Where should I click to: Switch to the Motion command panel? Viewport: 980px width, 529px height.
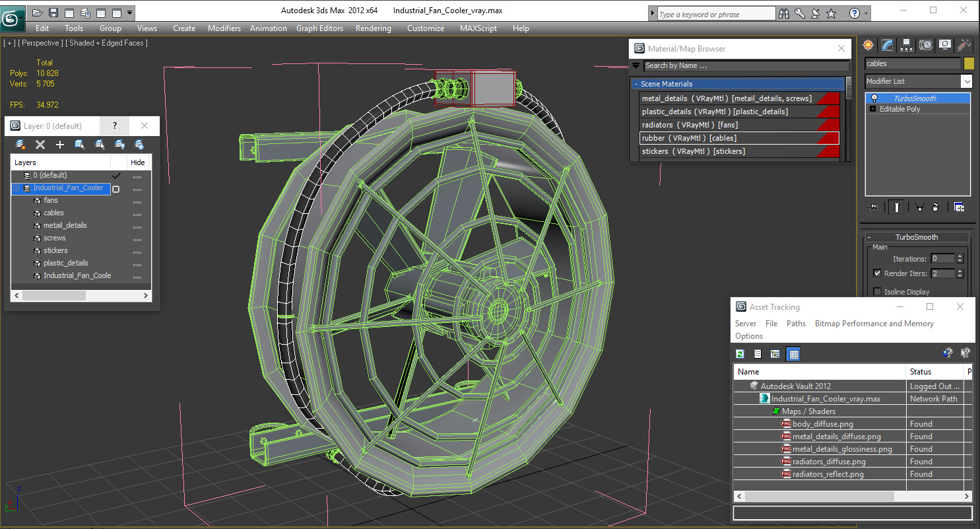926,45
